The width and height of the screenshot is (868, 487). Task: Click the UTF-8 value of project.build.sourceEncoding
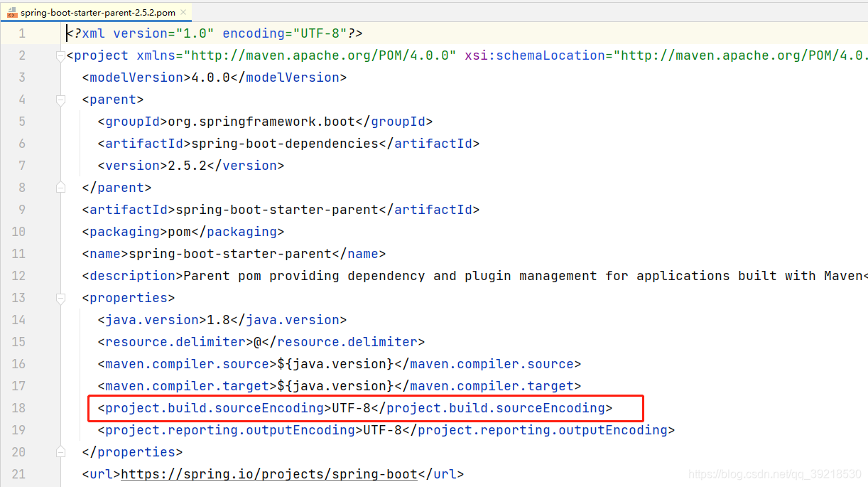(x=351, y=409)
